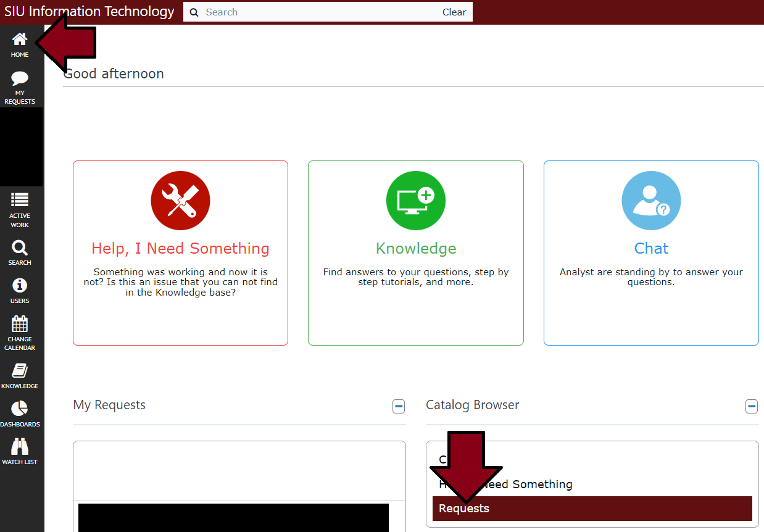Viewport: 764px width, 532px height.
Task: Collapse the Catalog Browser section
Action: pos(752,406)
